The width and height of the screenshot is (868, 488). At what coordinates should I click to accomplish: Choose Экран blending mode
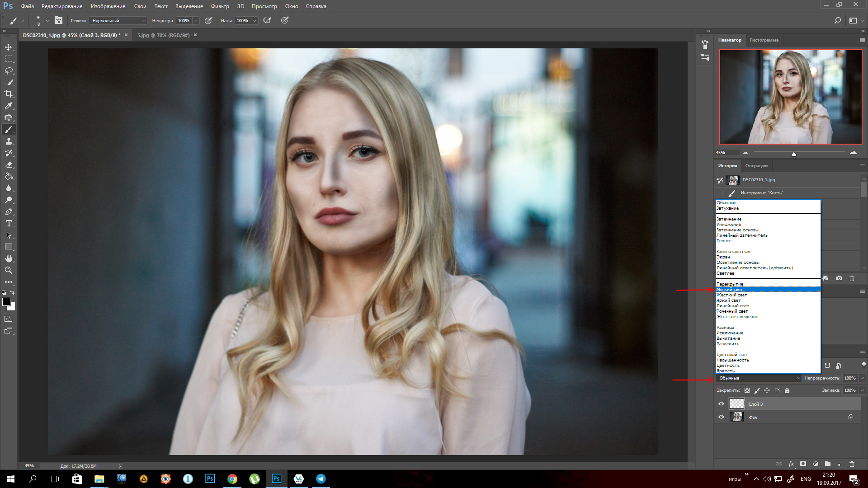(x=768, y=257)
